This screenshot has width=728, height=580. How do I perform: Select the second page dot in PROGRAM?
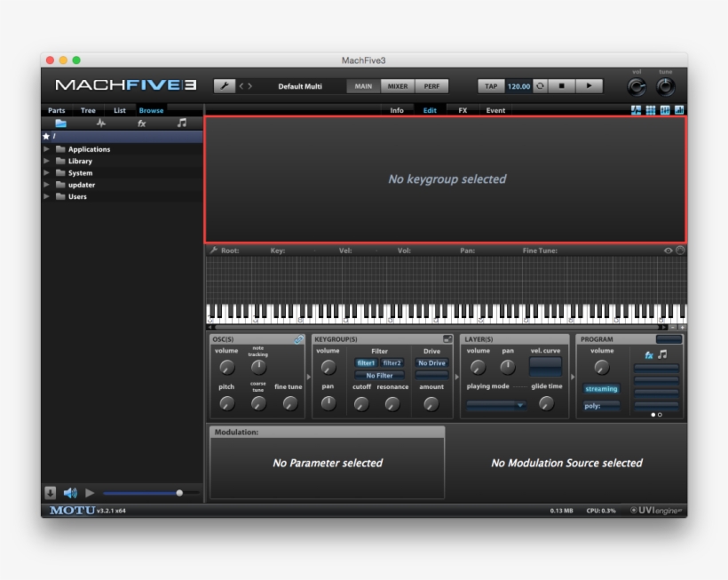coord(660,415)
